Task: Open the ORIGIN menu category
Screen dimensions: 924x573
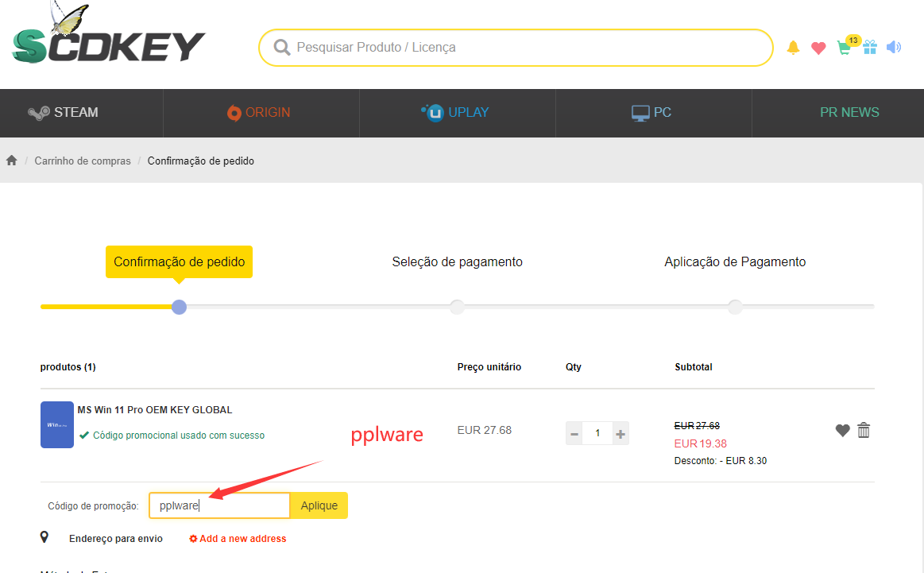Action: click(x=259, y=113)
